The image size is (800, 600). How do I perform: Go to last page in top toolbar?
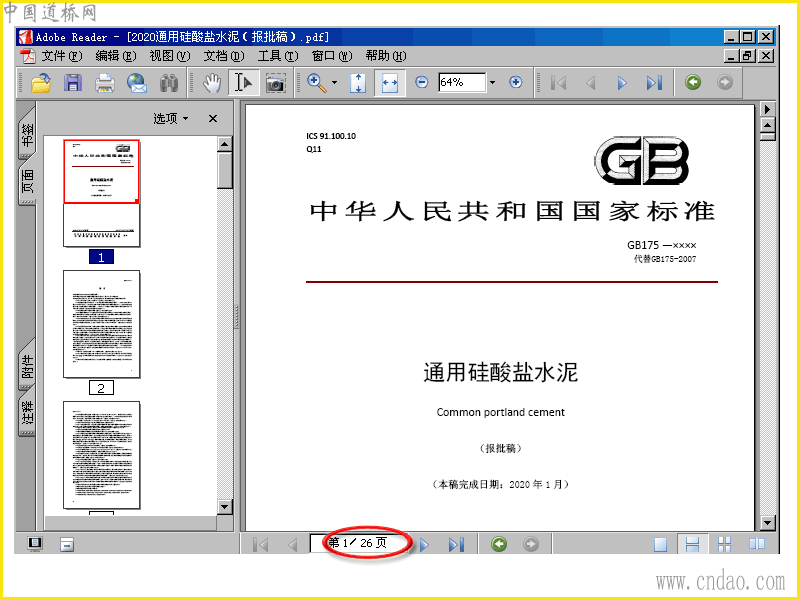point(654,83)
